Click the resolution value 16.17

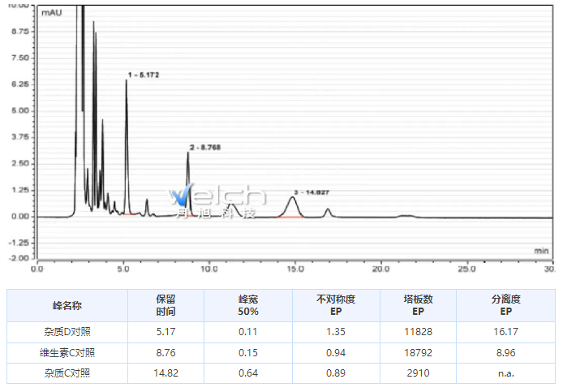(x=505, y=332)
